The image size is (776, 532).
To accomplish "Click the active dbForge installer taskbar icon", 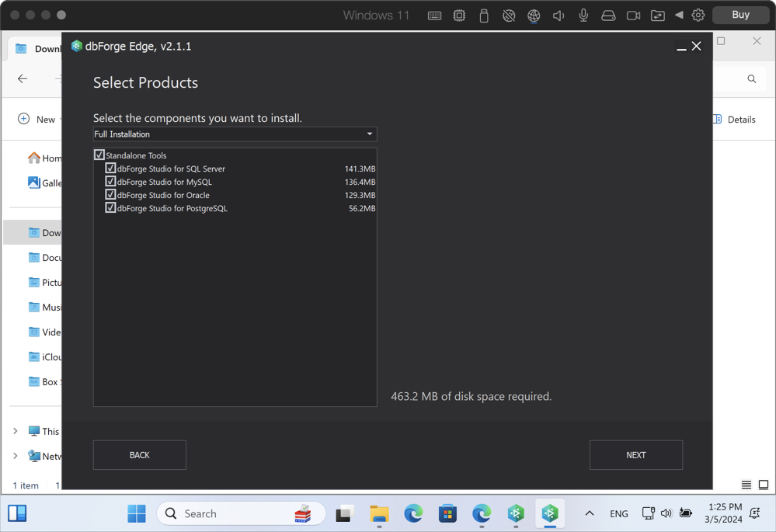I will coord(550,513).
